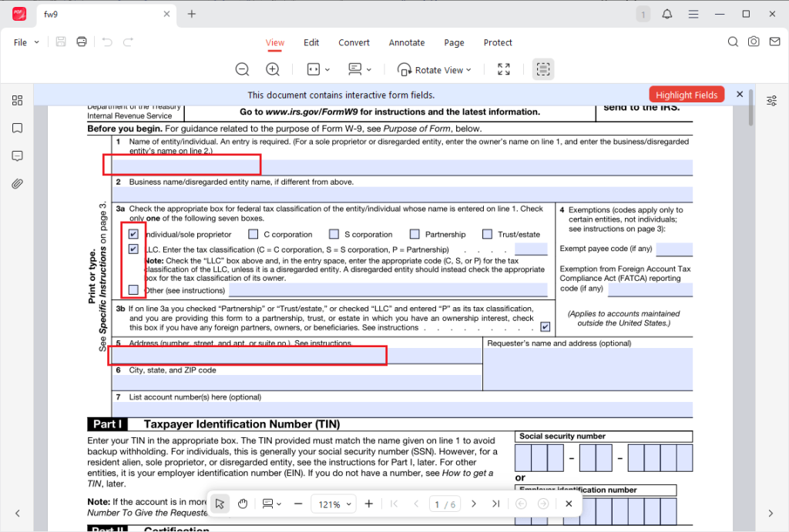The image size is (789, 532).
Task: Click the City, state, ZIP code field
Action: point(297,382)
